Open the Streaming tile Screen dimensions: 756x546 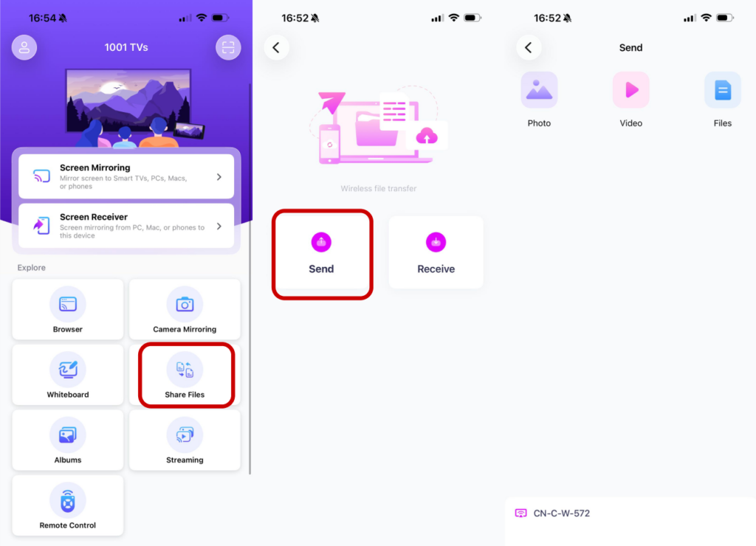(x=185, y=440)
